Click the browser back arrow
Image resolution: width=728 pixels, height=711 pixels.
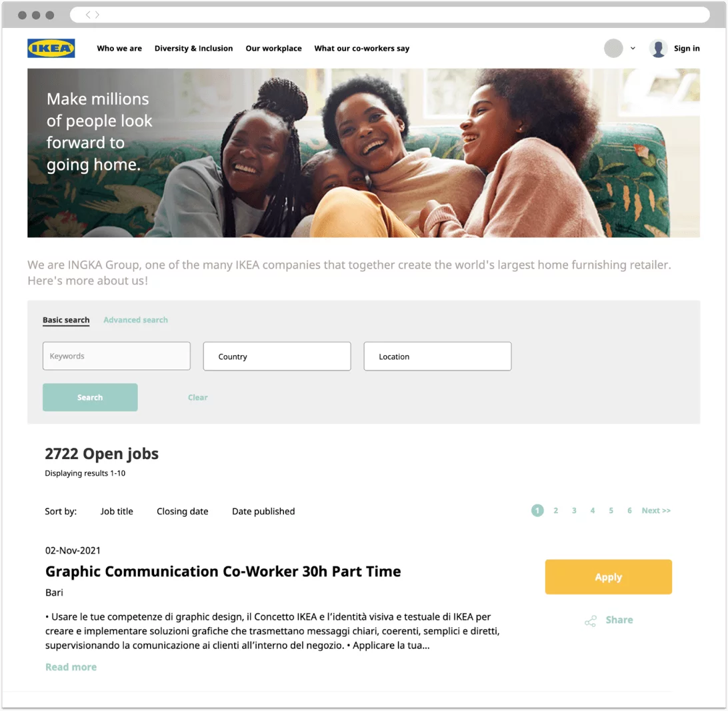point(88,15)
